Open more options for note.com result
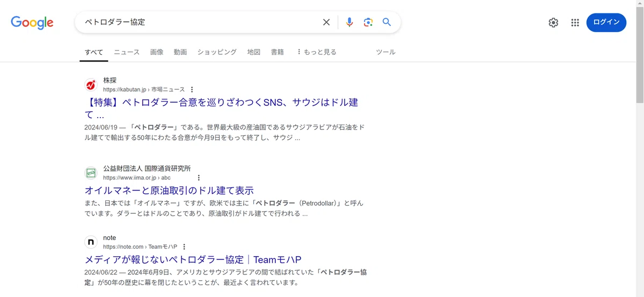The image size is (644, 297). (184, 247)
